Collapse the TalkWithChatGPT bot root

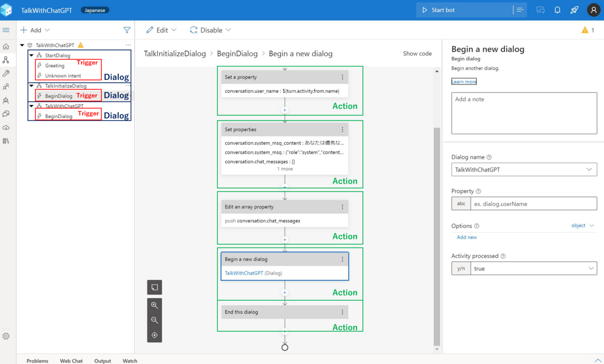tap(22, 45)
